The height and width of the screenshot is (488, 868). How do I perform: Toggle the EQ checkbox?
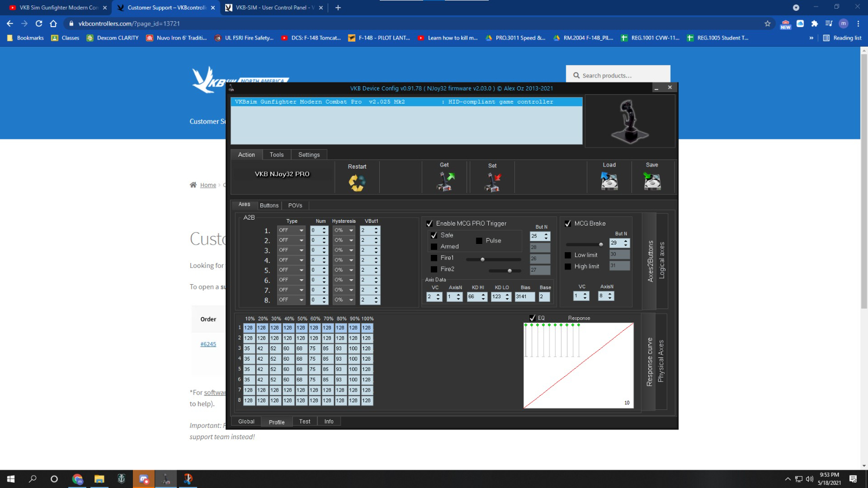532,318
